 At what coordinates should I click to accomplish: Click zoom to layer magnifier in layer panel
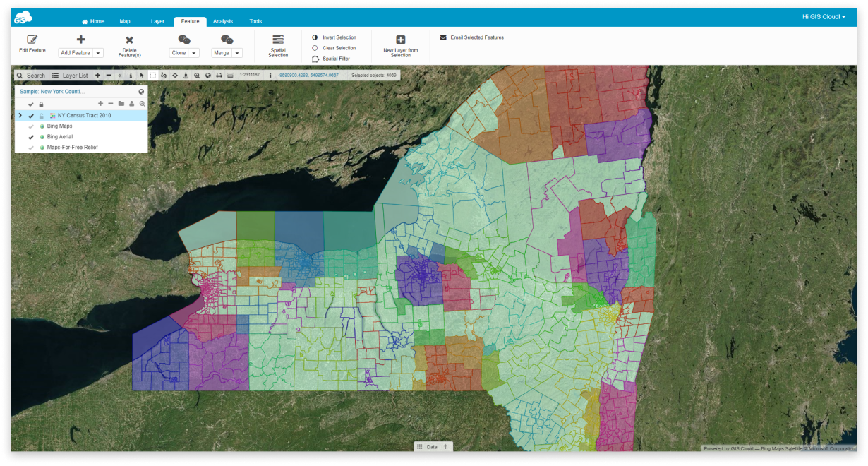point(143,104)
